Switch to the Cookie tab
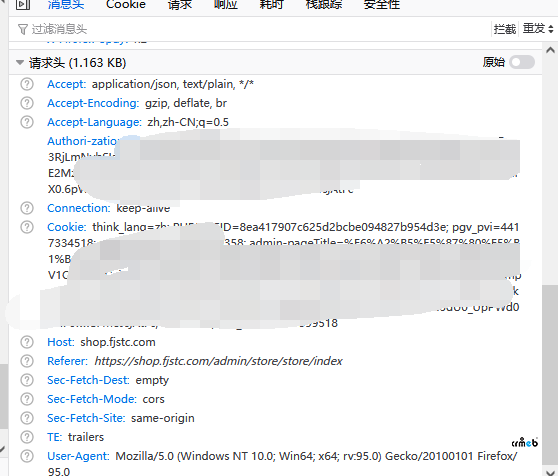The width and height of the screenshot is (558, 476). pyautogui.click(x=126, y=5)
